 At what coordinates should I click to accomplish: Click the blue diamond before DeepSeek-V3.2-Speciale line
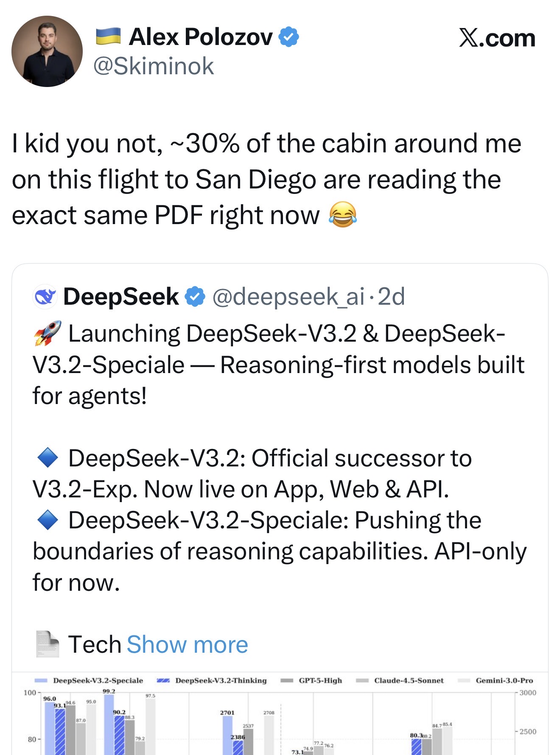(48, 520)
